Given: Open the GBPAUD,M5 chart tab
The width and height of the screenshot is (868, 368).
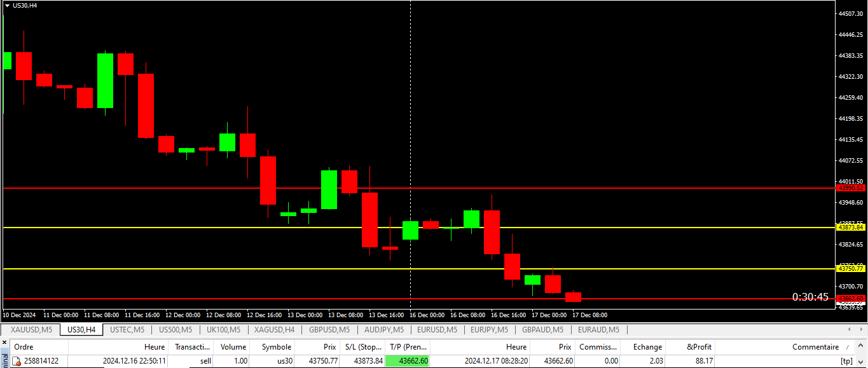Looking at the screenshot, I should [542, 329].
